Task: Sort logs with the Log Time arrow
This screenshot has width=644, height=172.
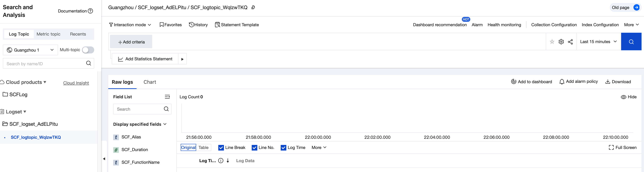Action: [x=228, y=161]
